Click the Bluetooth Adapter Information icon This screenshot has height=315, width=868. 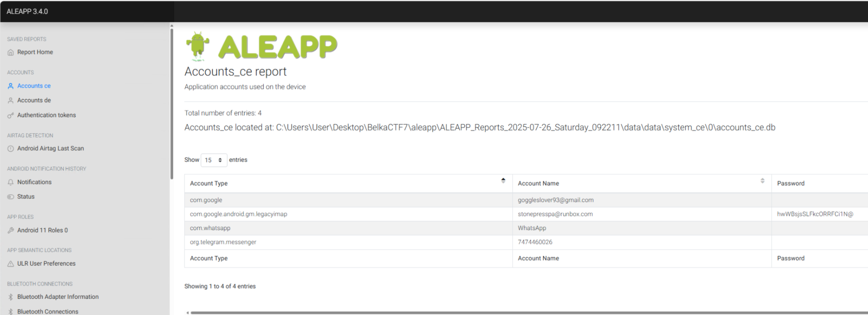[x=11, y=297]
